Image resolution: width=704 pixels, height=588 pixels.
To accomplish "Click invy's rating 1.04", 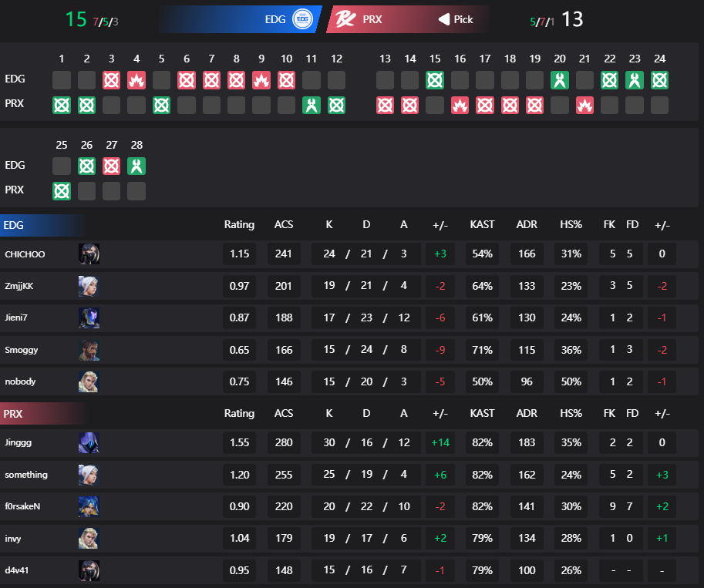I will [x=239, y=538].
